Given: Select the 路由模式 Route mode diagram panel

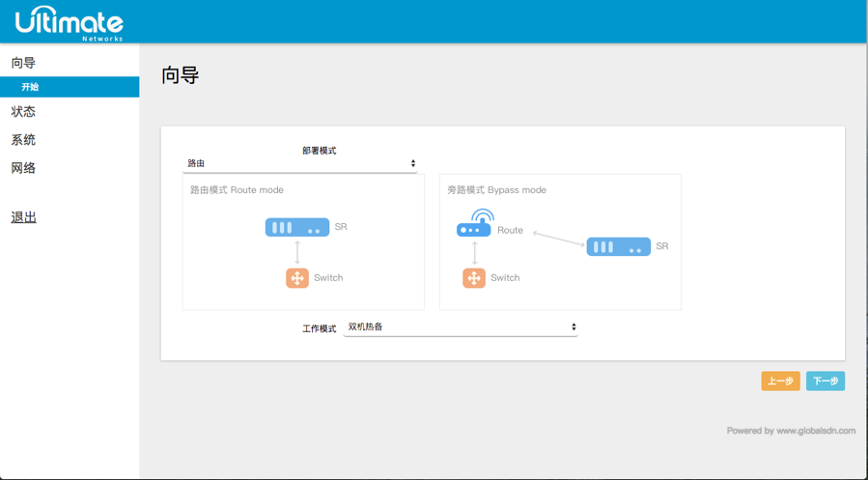Looking at the screenshot, I should tap(303, 242).
